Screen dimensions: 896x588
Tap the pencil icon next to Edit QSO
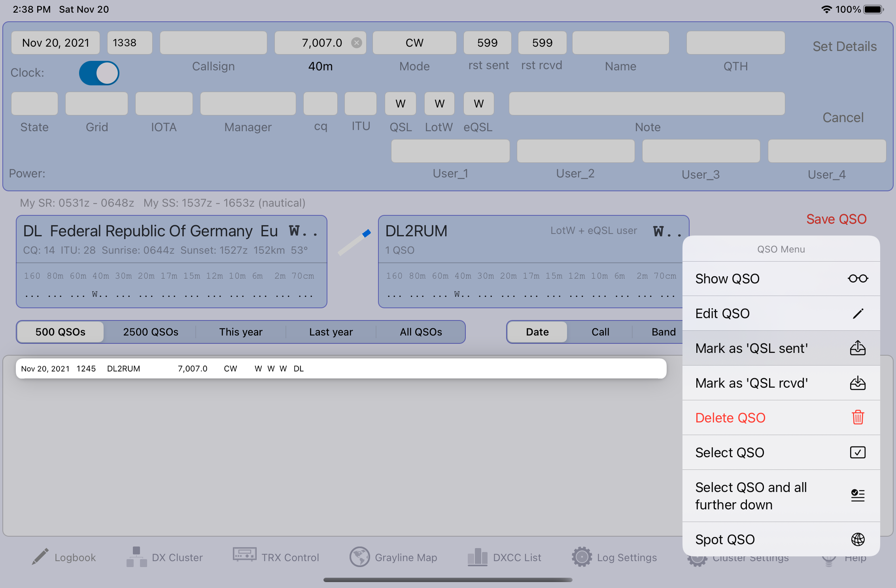click(858, 313)
